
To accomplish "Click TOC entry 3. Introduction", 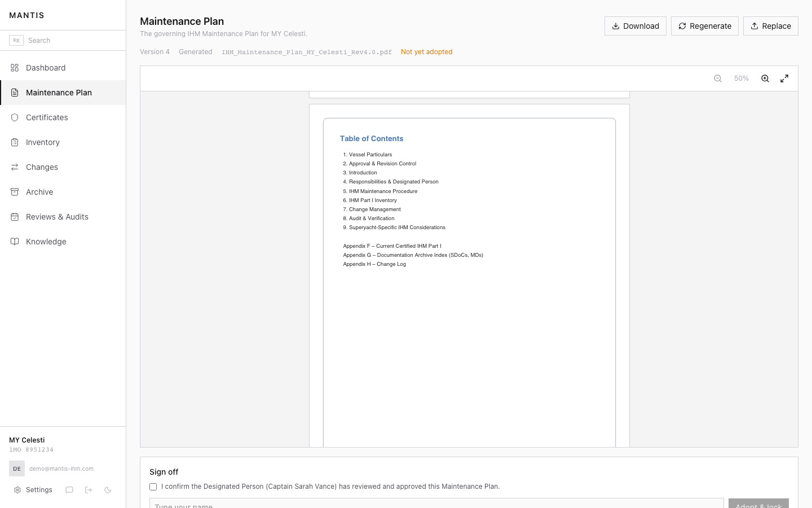I will point(360,173).
